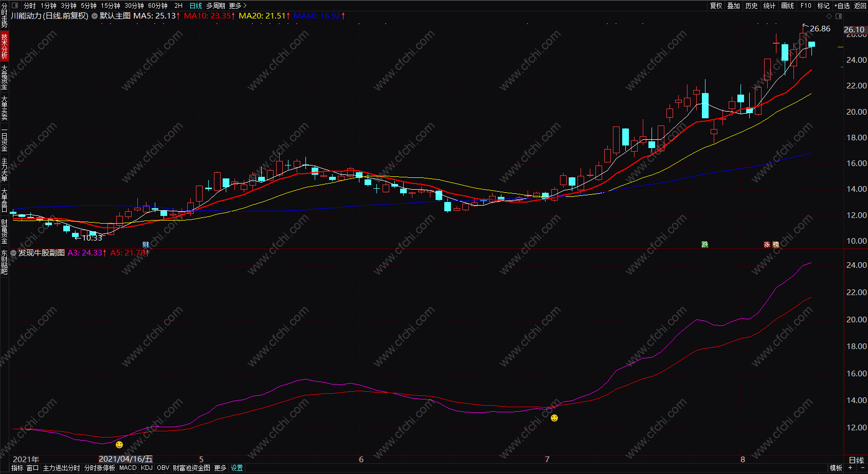Select OBV indicator

(163, 468)
